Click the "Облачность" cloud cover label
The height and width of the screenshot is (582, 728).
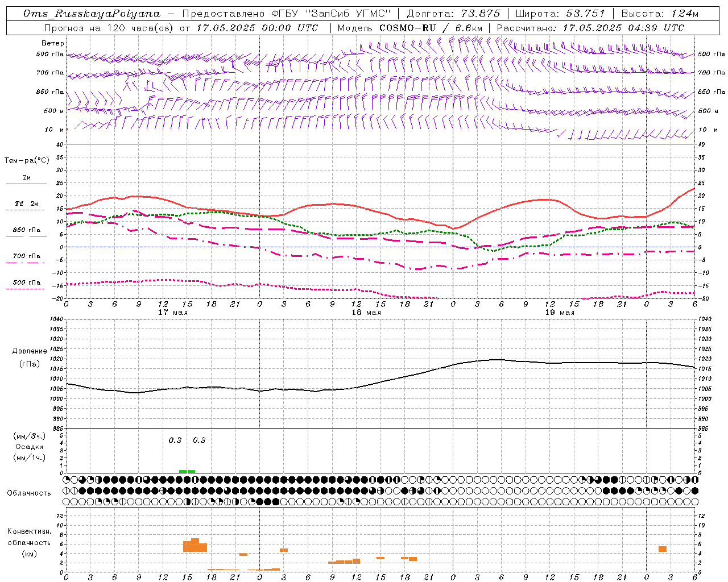(29, 493)
